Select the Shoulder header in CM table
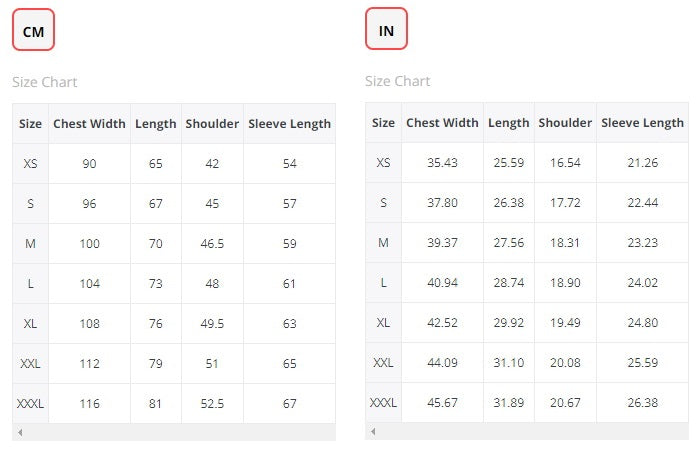Image resolution: width=700 pixels, height=449 pixels. (212, 124)
